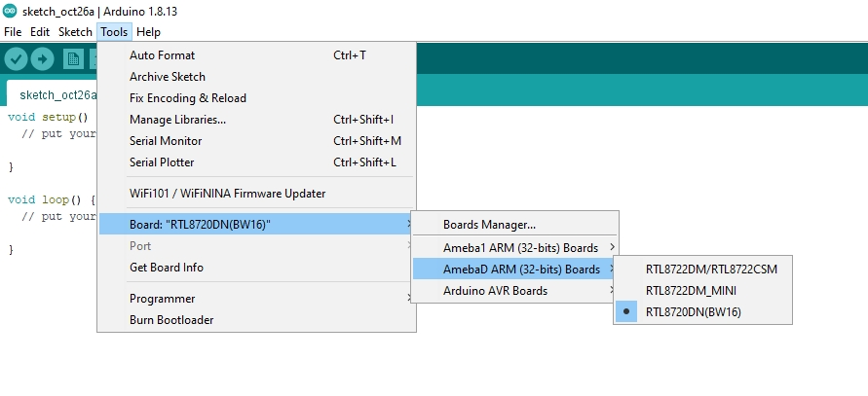This screenshot has height=396, width=868.
Task: Open the Edit menu
Action: (40, 32)
